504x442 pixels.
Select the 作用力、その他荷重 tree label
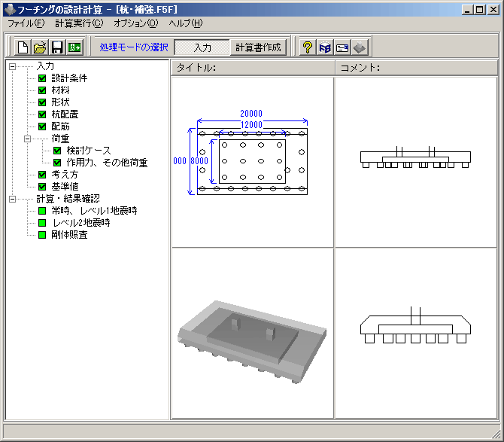pos(107,163)
